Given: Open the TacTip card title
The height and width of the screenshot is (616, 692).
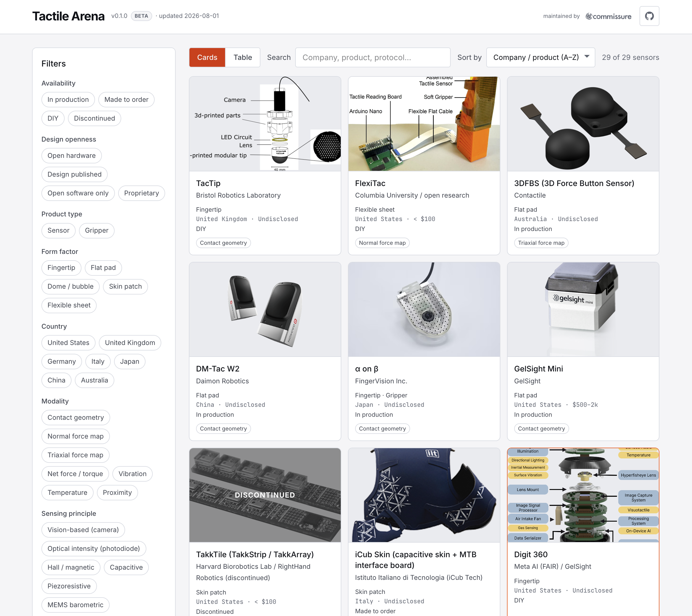Looking at the screenshot, I should [x=208, y=184].
